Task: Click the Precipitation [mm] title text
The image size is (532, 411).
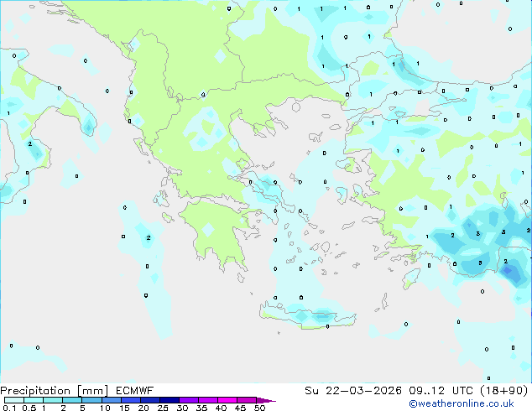Action: pos(54,391)
